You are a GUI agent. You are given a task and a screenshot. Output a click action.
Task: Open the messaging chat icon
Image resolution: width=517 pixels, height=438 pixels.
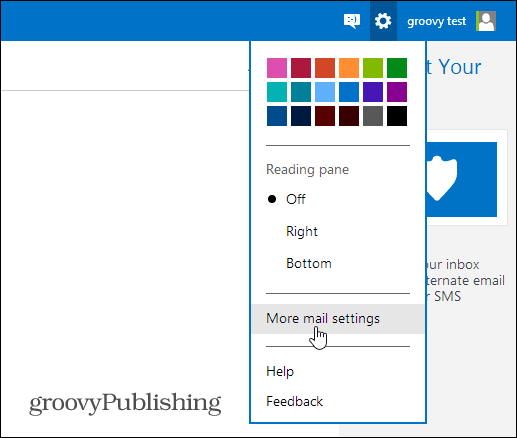(352, 21)
